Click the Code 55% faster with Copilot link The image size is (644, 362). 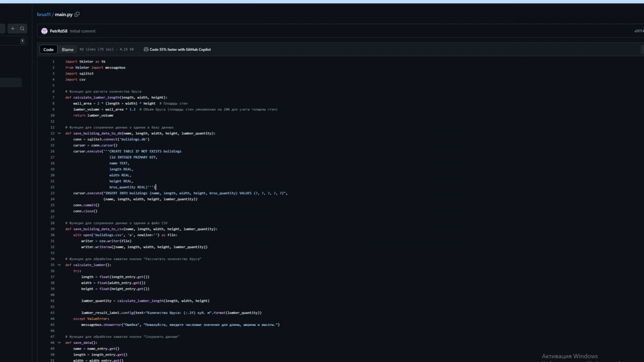(180, 49)
